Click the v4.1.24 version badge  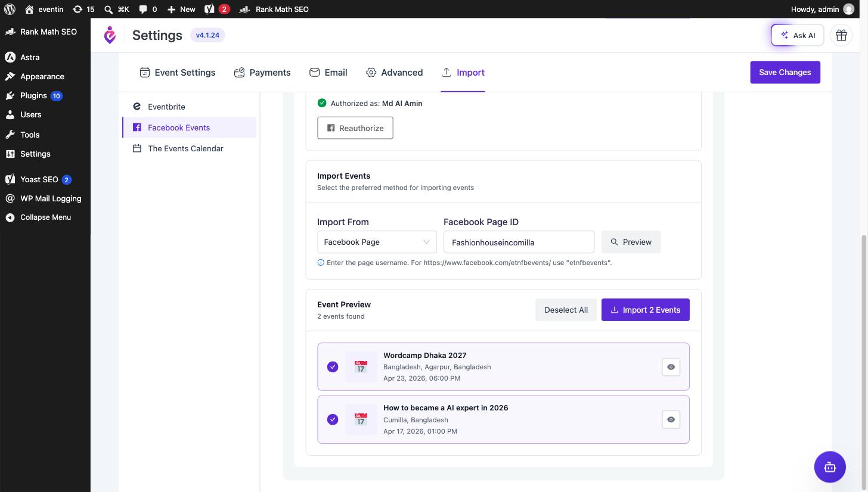click(207, 35)
